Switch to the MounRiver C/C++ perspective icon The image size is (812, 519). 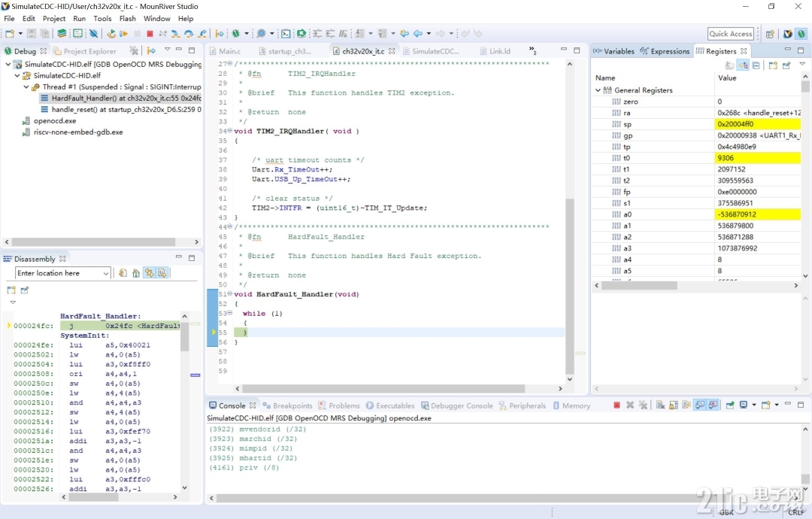(x=788, y=34)
